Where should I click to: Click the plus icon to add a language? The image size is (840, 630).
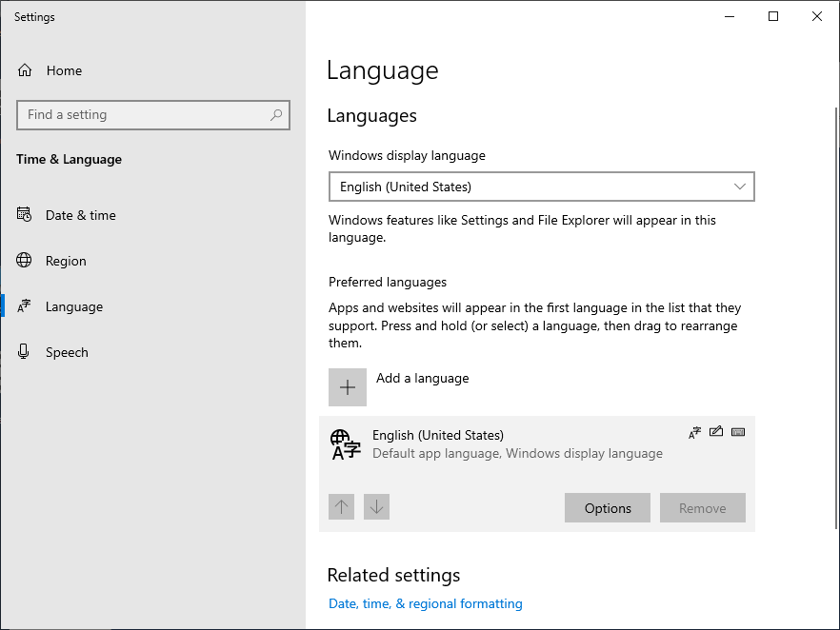[x=348, y=387]
